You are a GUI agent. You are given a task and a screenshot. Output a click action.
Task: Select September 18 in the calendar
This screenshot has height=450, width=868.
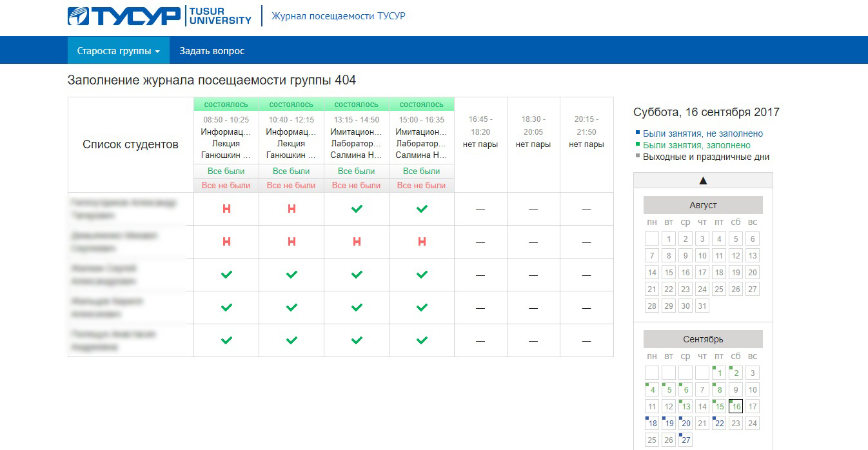[653, 424]
